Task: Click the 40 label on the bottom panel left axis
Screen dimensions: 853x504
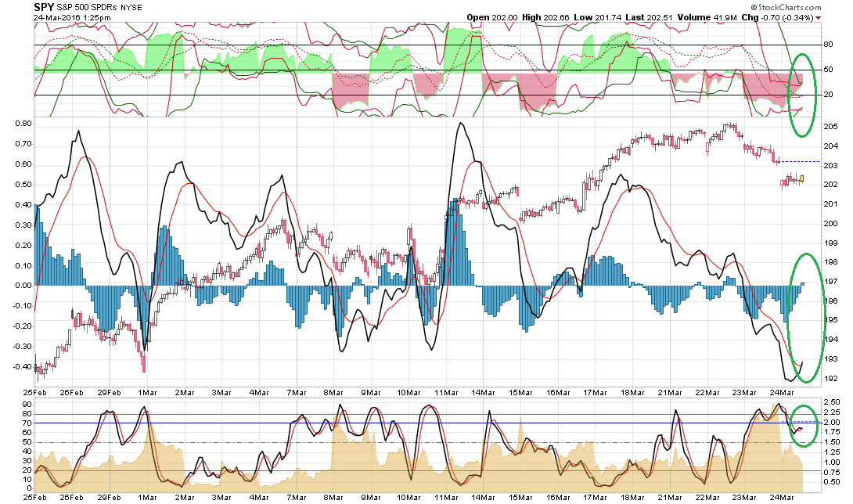Action: (x=27, y=452)
